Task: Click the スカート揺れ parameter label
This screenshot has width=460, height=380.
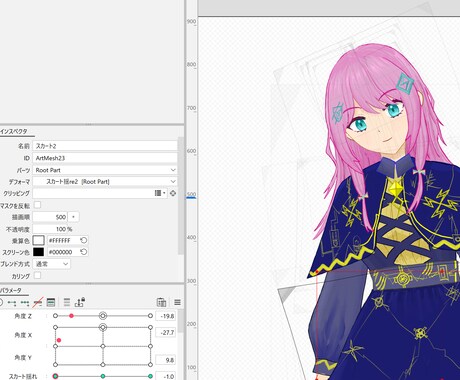Action: (23, 376)
